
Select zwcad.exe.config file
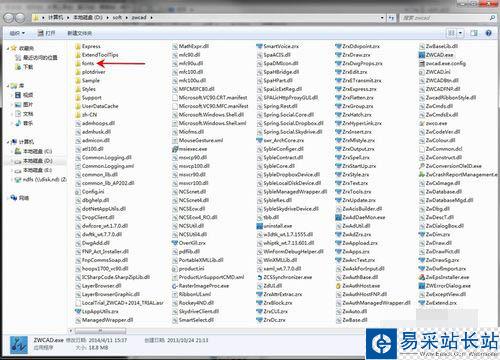[x=442, y=63]
